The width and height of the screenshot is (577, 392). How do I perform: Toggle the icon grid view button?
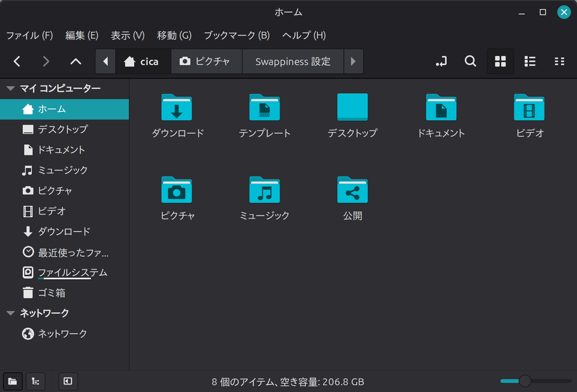coord(500,61)
